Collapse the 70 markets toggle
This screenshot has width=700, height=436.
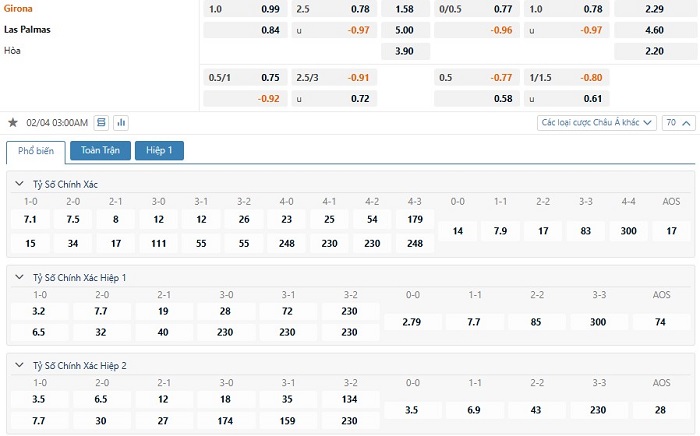(678, 122)
